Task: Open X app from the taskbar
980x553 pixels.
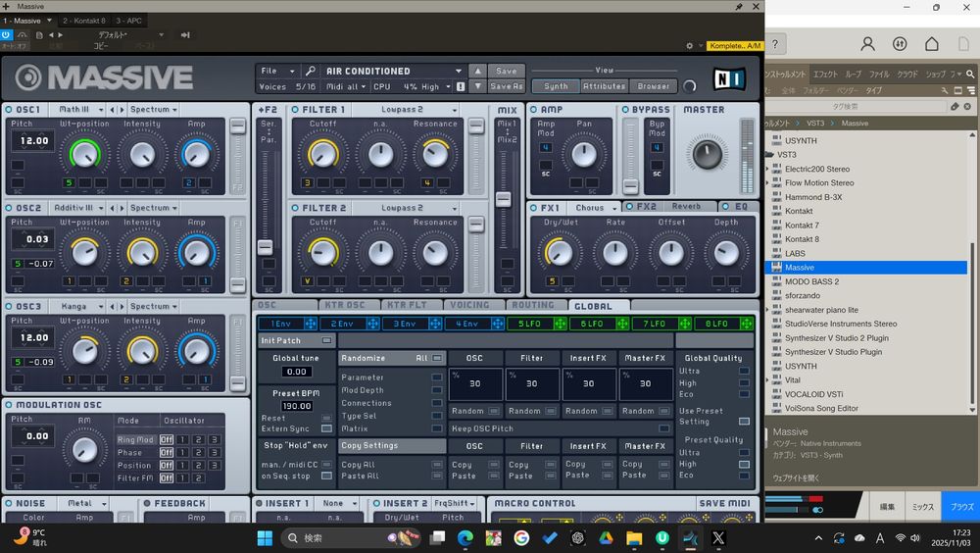Action: pyautogui.click(x=718, y=537)
